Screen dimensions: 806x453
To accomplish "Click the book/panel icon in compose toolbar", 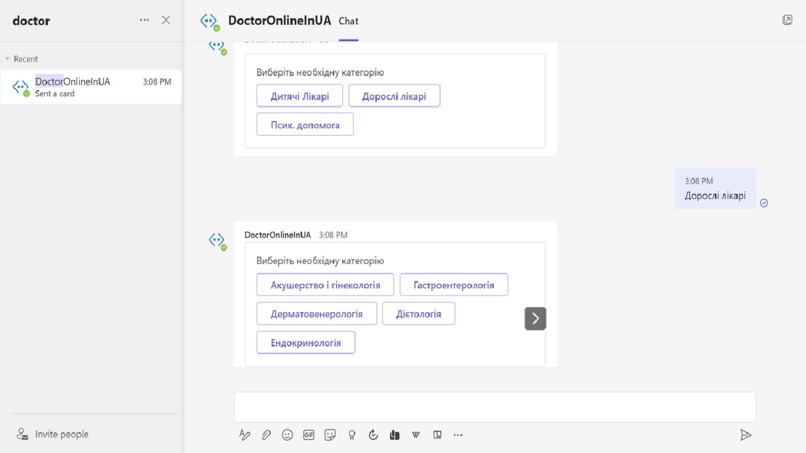I will click(437, 435).
